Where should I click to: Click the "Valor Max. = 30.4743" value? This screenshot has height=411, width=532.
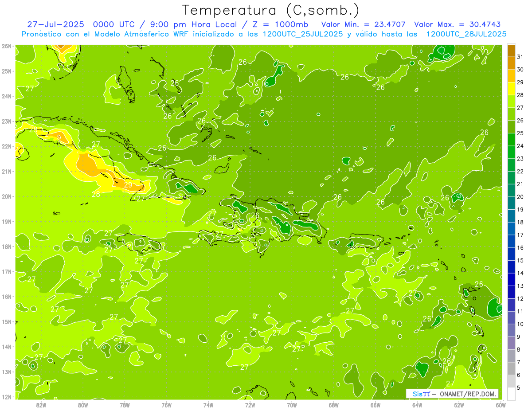[458, 24]
